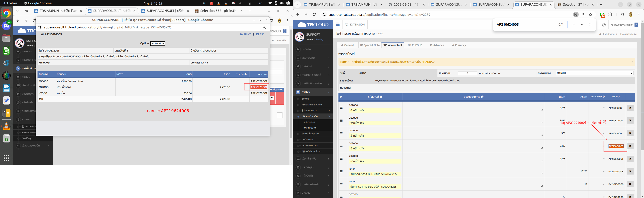Switch to Selection 372 tab in left window
The width and height of the screenshot is (644, 198).
pyautogui.click(x=218, y=11)
